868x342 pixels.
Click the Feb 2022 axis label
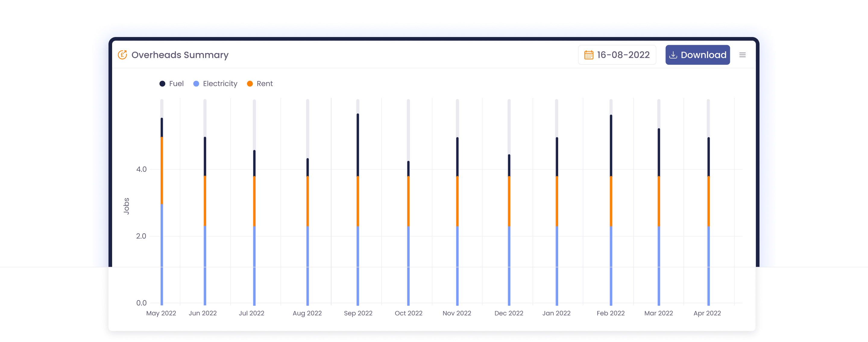(610, 313)
